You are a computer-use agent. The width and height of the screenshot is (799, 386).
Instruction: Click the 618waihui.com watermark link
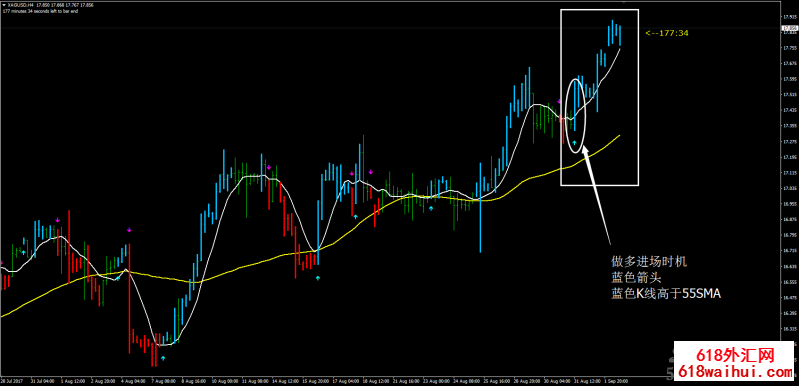pyautogui.click(x=736, y=372)
